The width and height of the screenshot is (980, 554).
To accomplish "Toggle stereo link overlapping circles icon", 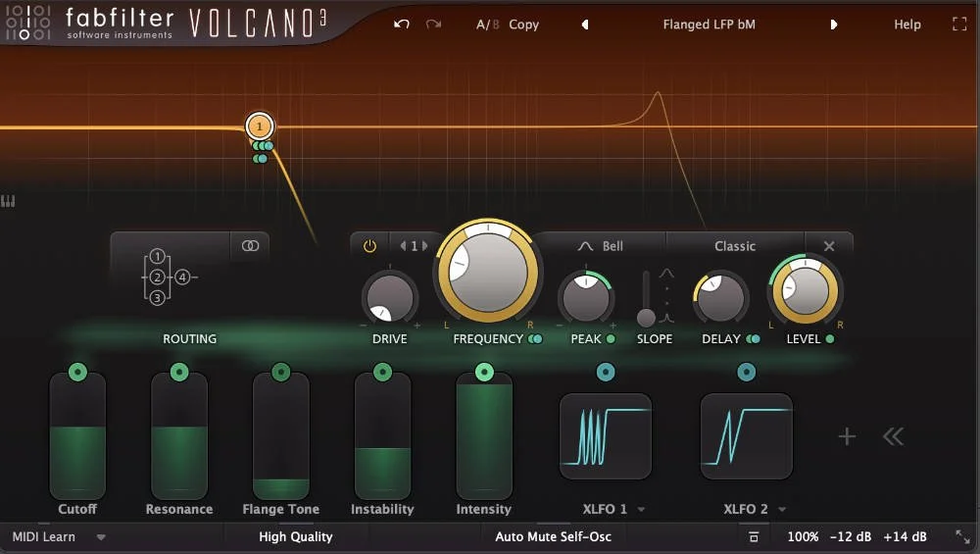I will tap(250, 246).
